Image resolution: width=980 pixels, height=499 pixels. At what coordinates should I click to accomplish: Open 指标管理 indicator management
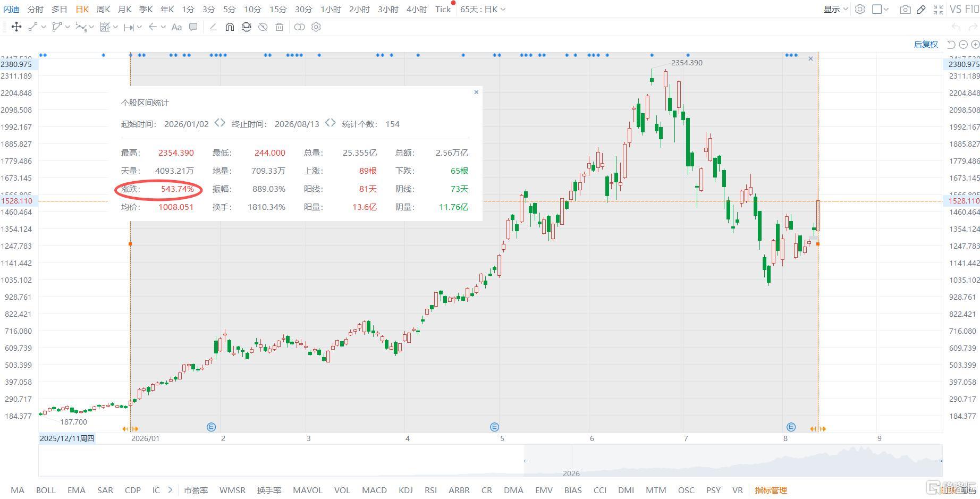click(x=771, y=490)
